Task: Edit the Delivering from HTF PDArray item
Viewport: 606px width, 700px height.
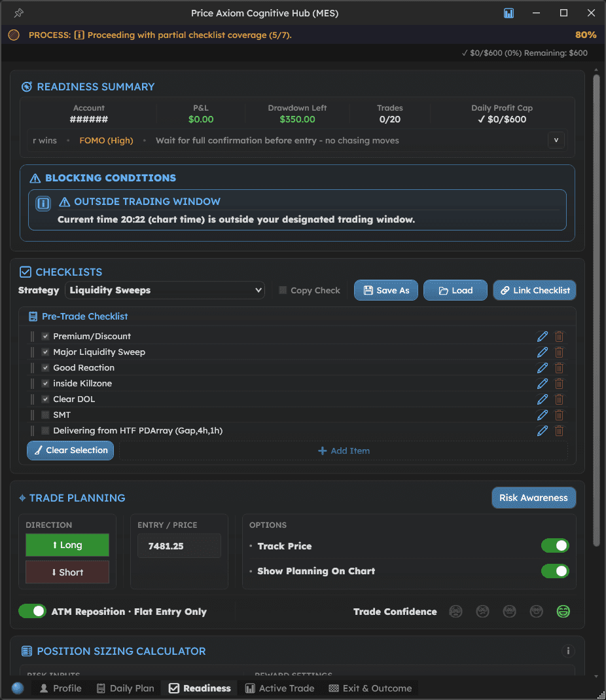Action: click(542, 431)
